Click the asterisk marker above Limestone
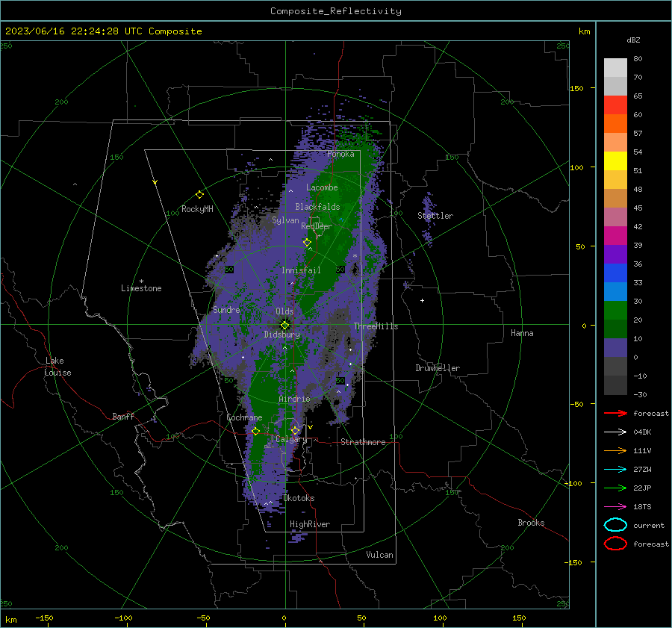 click(141, 282)
